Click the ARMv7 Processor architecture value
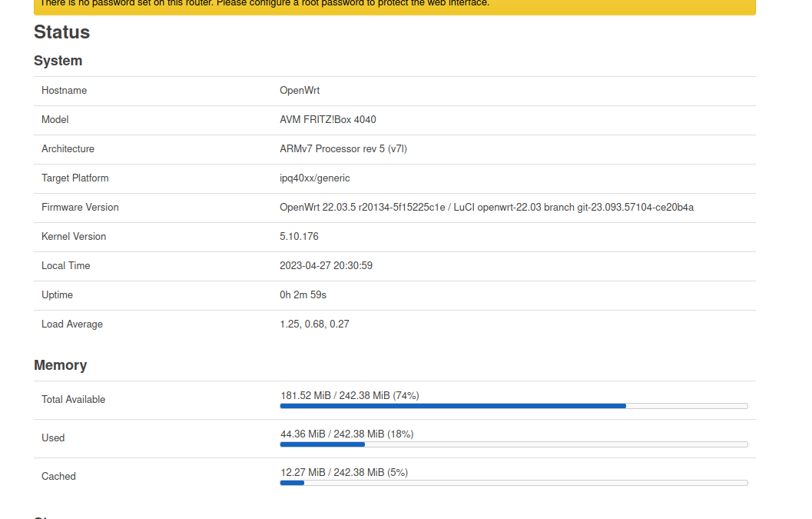812x519 pixels. pyautogui.click(x=343, y=149)
